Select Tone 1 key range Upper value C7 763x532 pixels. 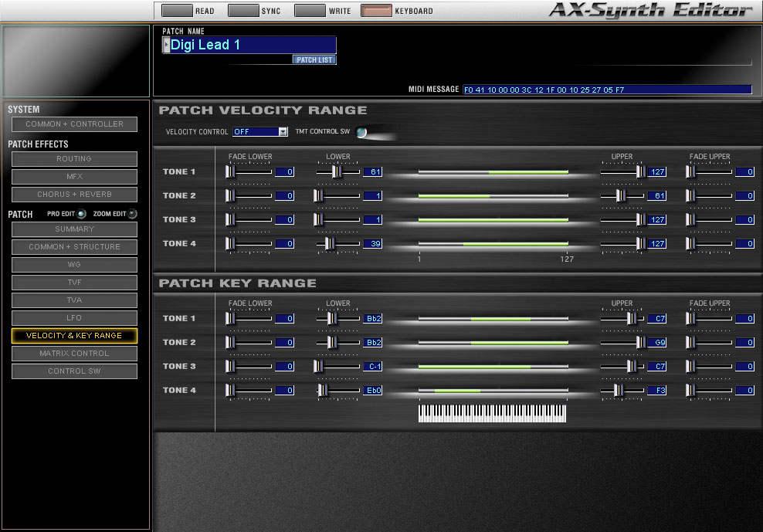pos(657,318)
